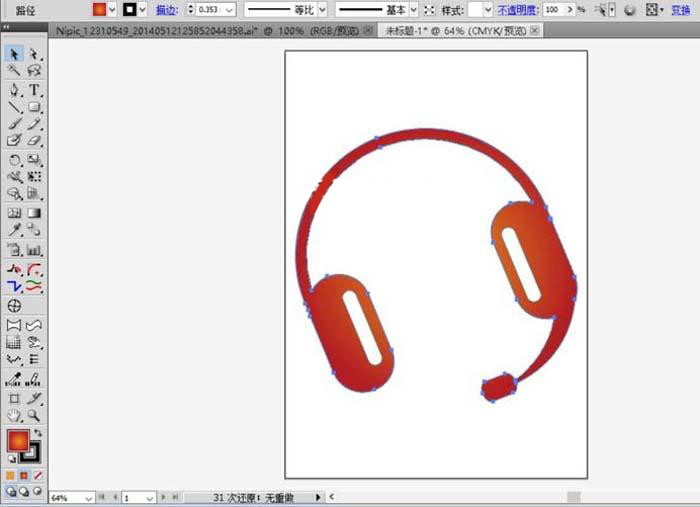Select the Zoom magnifier tool

coord(33,416)
